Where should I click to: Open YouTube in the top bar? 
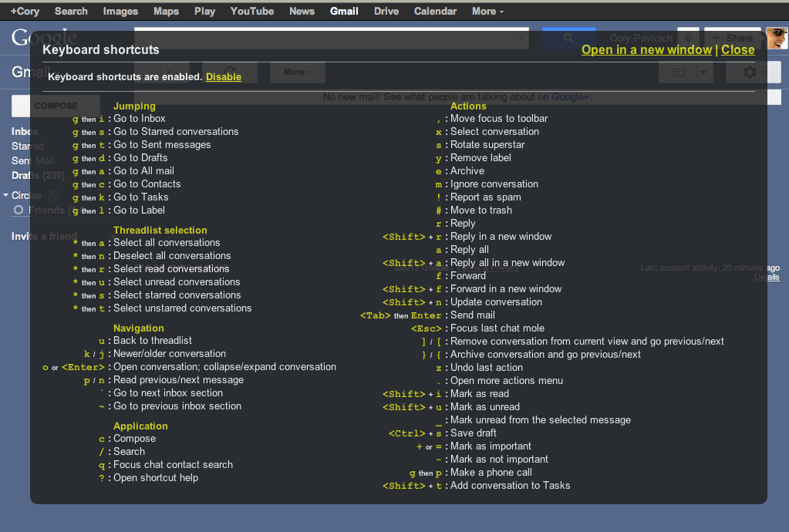click(252, 11)
